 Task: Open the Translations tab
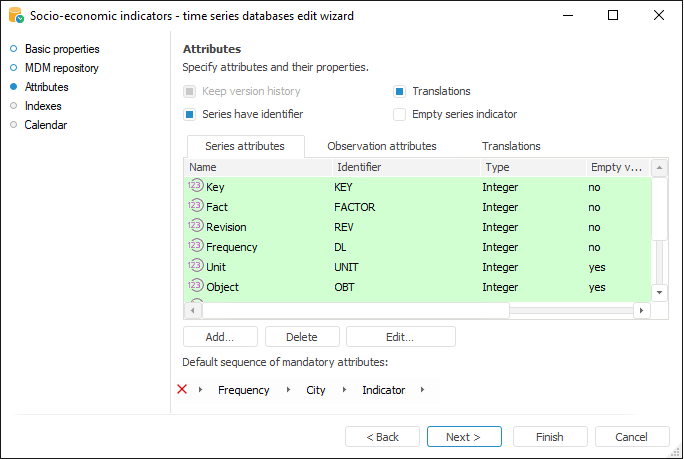click(x=511, y=146)
